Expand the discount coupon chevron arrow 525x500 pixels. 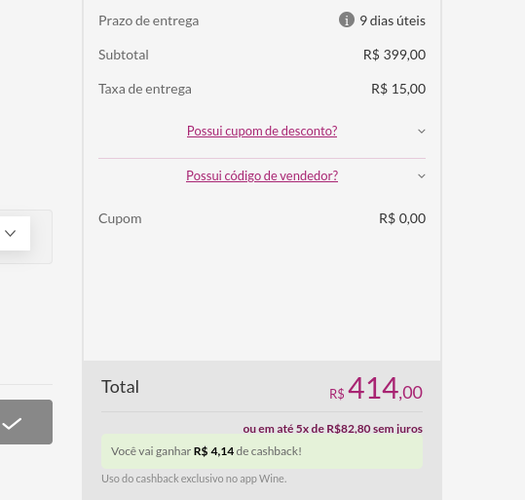(422, 131)
